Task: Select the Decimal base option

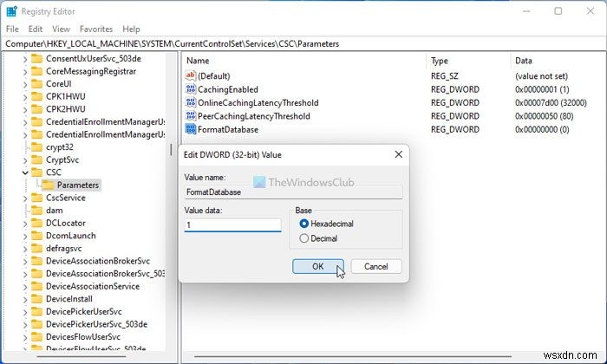Action: click(303, 238)
